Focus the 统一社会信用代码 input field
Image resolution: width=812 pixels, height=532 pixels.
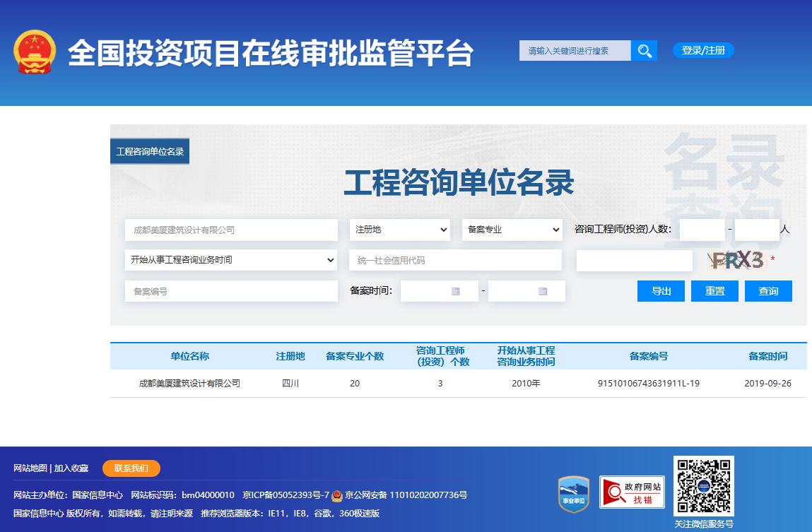point(456,260)
